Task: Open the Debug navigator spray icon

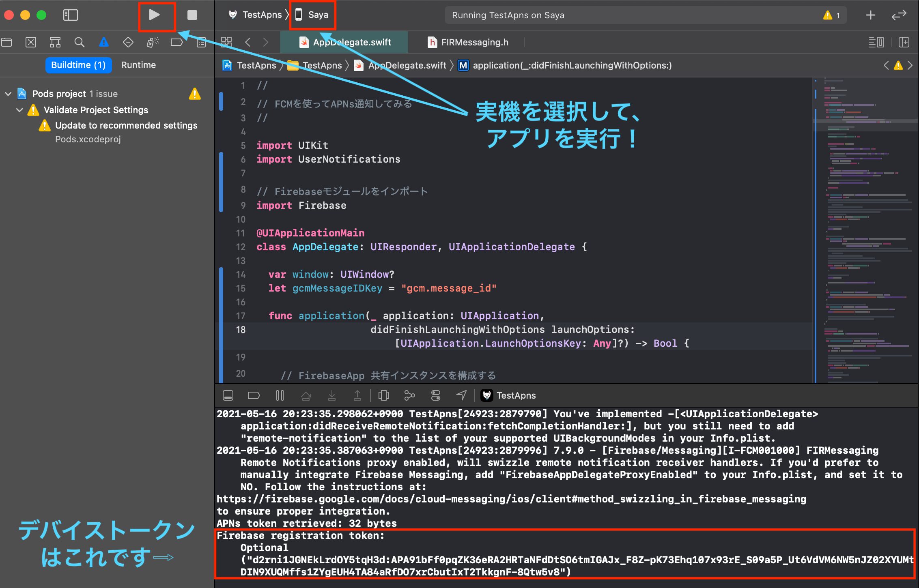Action: [153, 42]
